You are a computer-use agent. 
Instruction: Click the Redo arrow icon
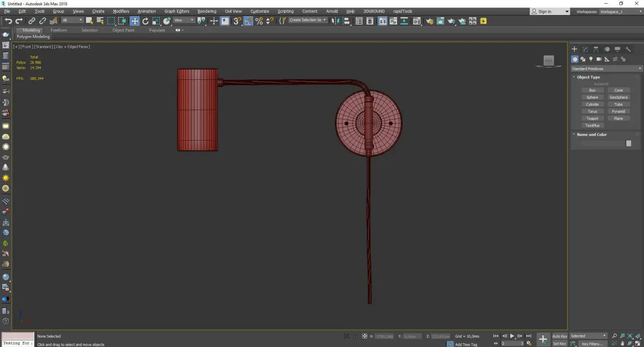[x=19, y=21]
